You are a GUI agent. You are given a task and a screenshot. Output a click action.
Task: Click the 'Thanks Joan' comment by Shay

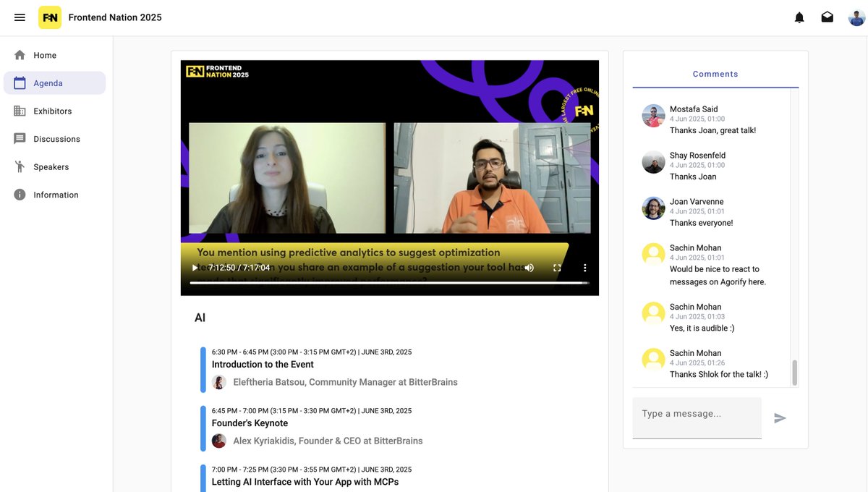pyautogui.click(x=693, y=177)
